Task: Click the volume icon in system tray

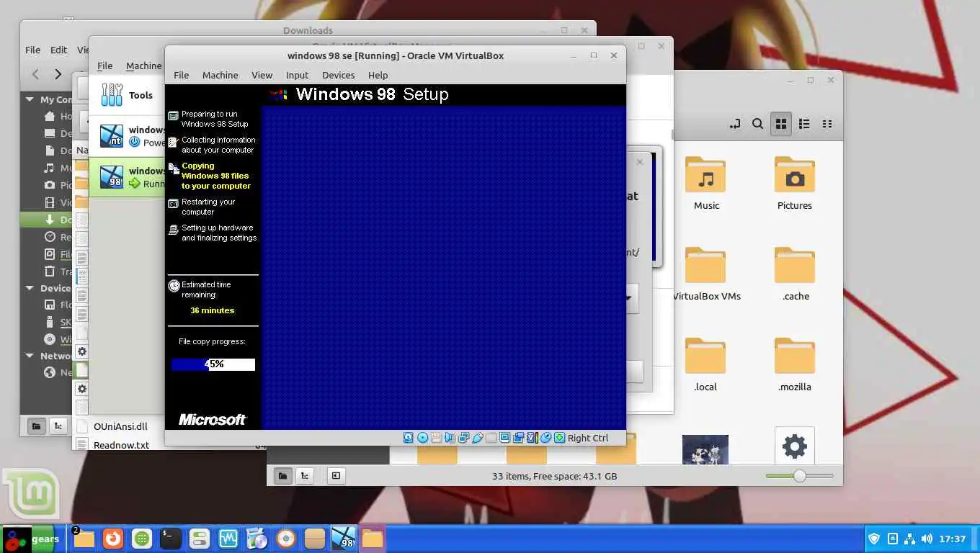Action: 927,539
